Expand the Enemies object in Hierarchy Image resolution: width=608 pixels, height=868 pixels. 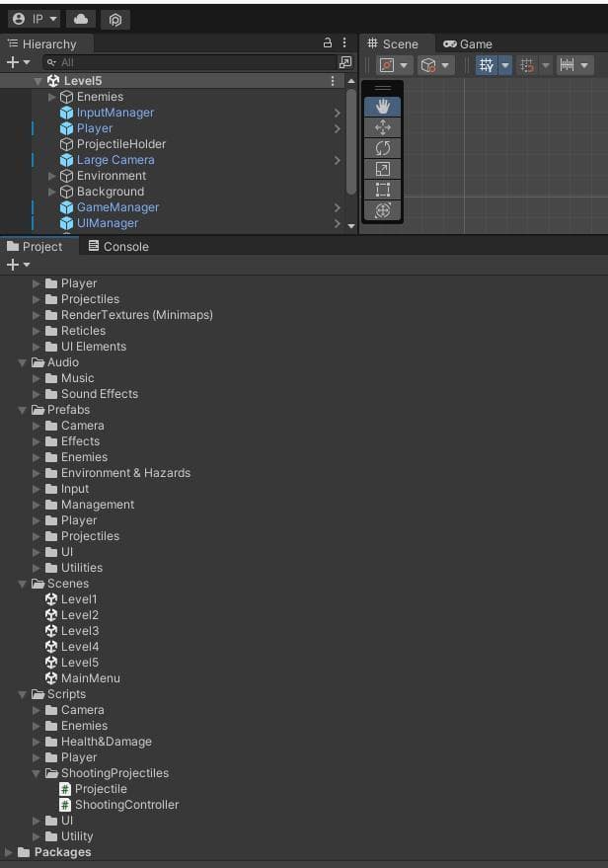(51, 97)
